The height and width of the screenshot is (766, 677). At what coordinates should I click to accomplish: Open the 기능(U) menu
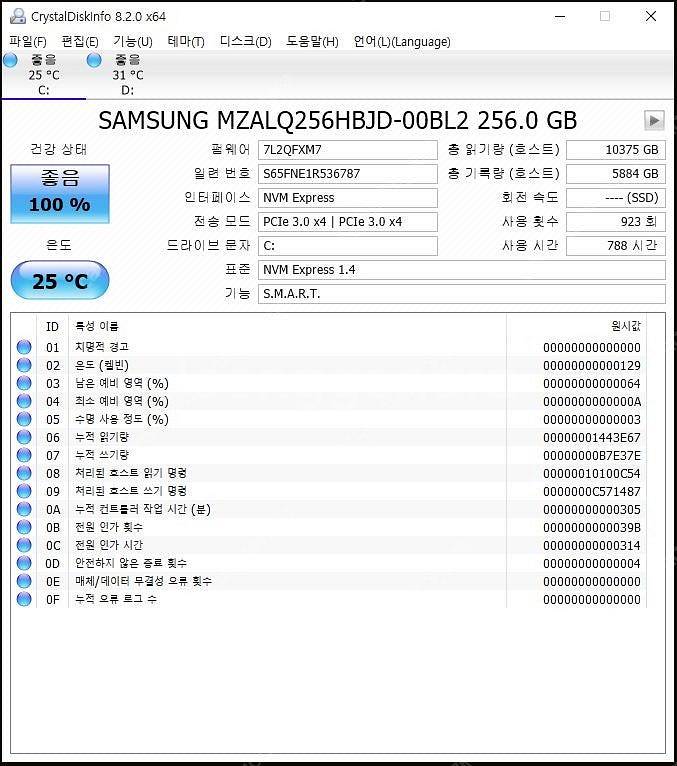coord(133,42)
